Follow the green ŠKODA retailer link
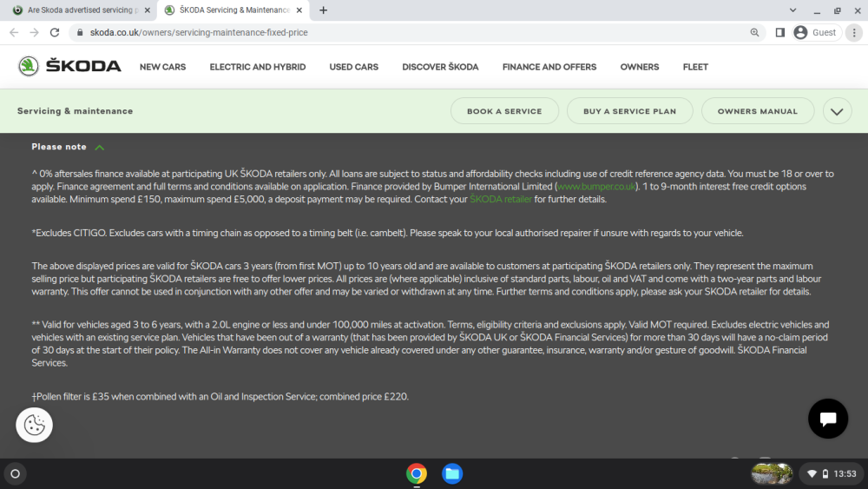The height and width of the screenshot is (489, 868). 501,200
